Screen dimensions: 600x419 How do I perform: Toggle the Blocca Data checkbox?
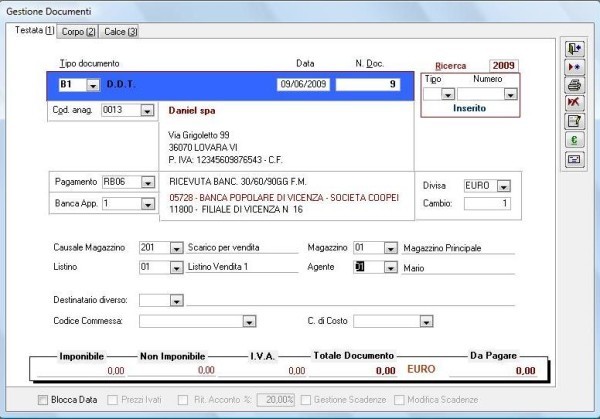(x=43, y=400)
